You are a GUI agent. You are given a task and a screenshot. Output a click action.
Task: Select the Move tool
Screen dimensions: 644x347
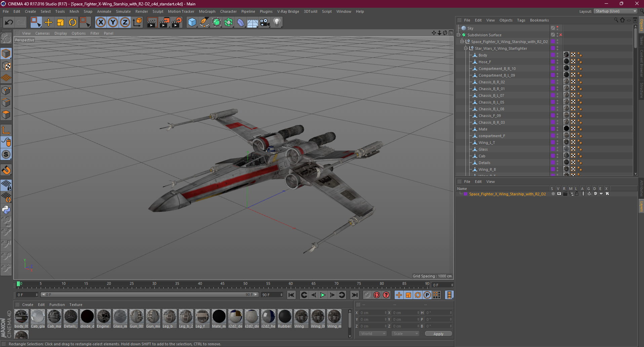point(48,23)
